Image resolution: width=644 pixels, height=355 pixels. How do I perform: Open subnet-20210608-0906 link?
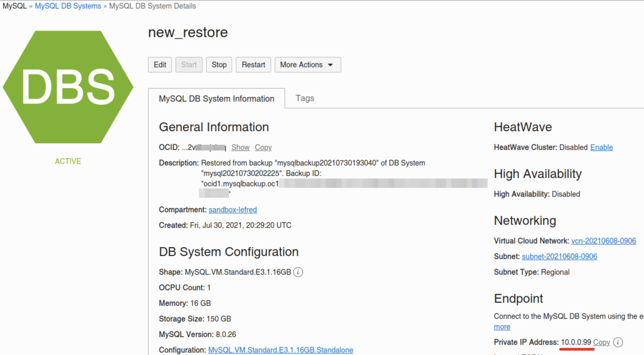pos(559,257)
